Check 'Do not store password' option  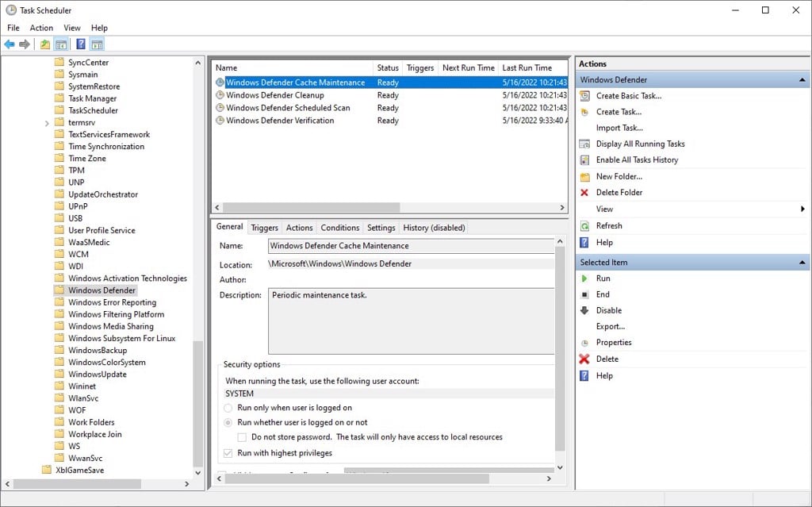243,437
